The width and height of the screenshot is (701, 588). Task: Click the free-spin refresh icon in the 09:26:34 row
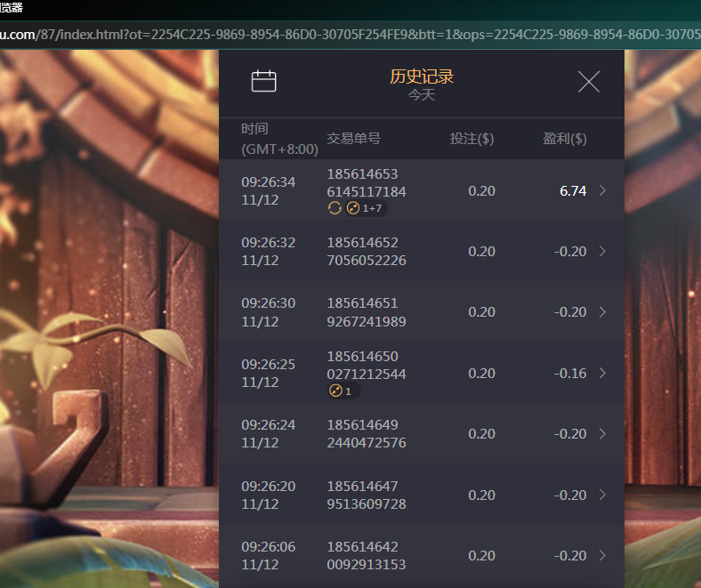pyautogui.click(x=334, y=208)
